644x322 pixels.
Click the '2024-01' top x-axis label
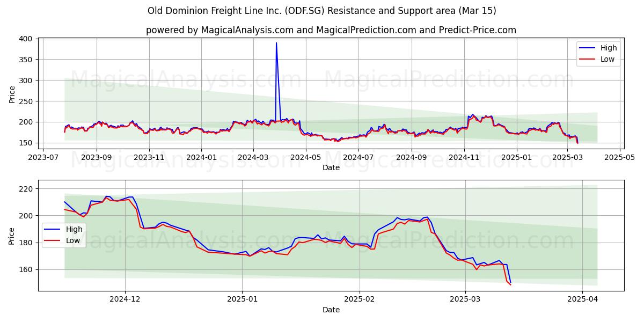coord(202,158)
